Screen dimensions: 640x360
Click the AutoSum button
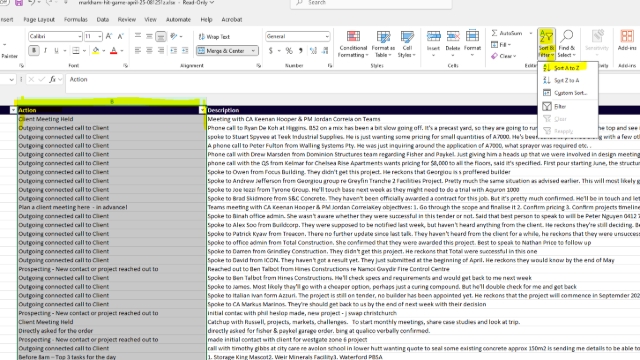pos(507,33)
